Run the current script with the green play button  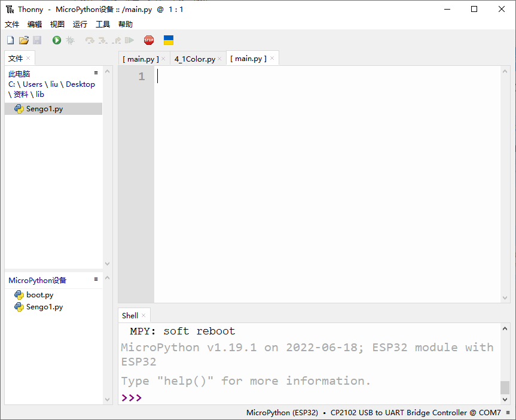(57, 40)
